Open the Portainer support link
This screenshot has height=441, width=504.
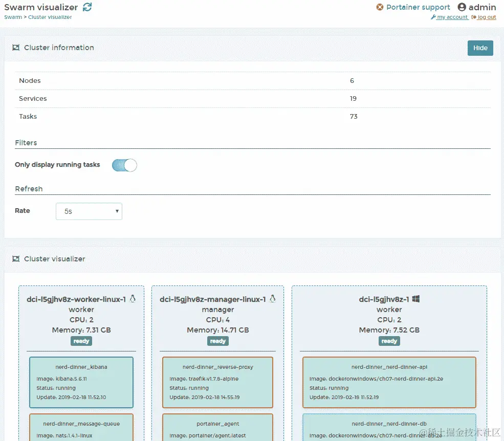point(418,7)
